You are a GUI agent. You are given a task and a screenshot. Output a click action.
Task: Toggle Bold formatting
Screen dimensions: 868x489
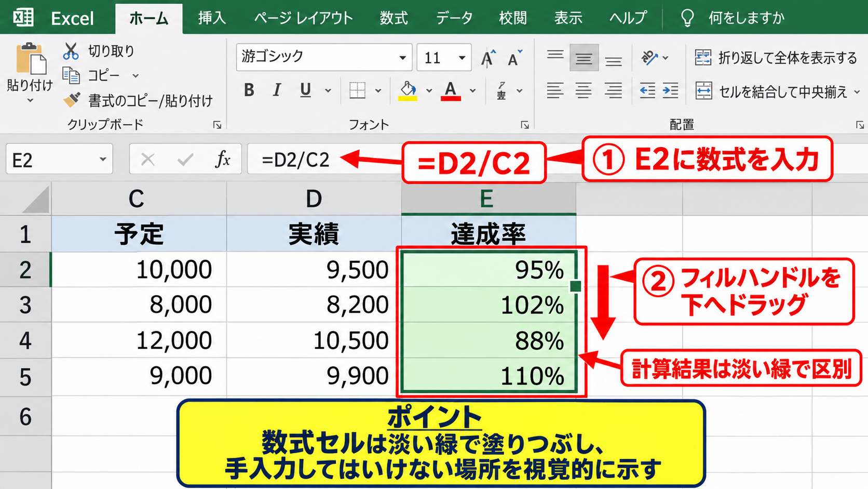[249, 90]
